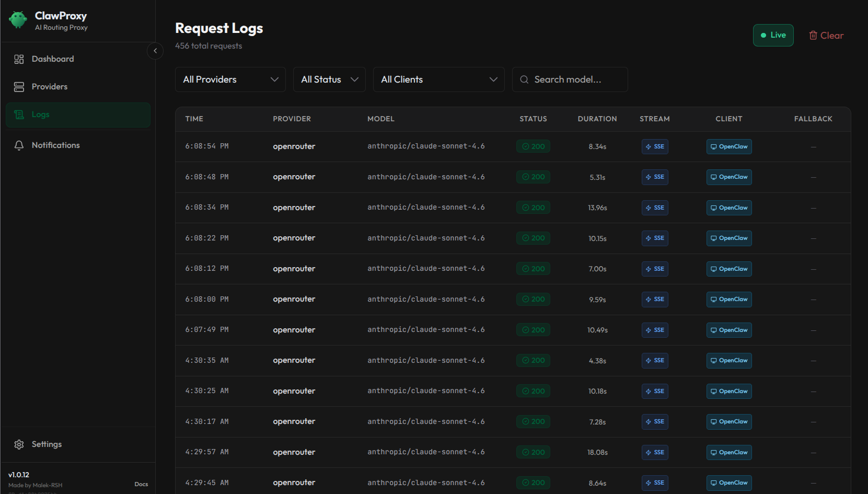Click the OpenClaw badge in the 4:29:45 AM row
Screen dimensions: 868x494
tap(729, 482)
